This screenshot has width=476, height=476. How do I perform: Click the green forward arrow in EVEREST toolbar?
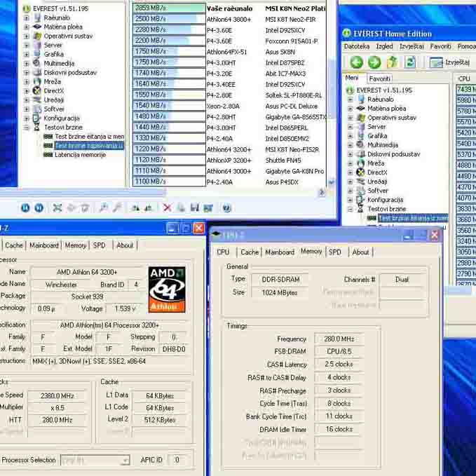pos(374,62)
